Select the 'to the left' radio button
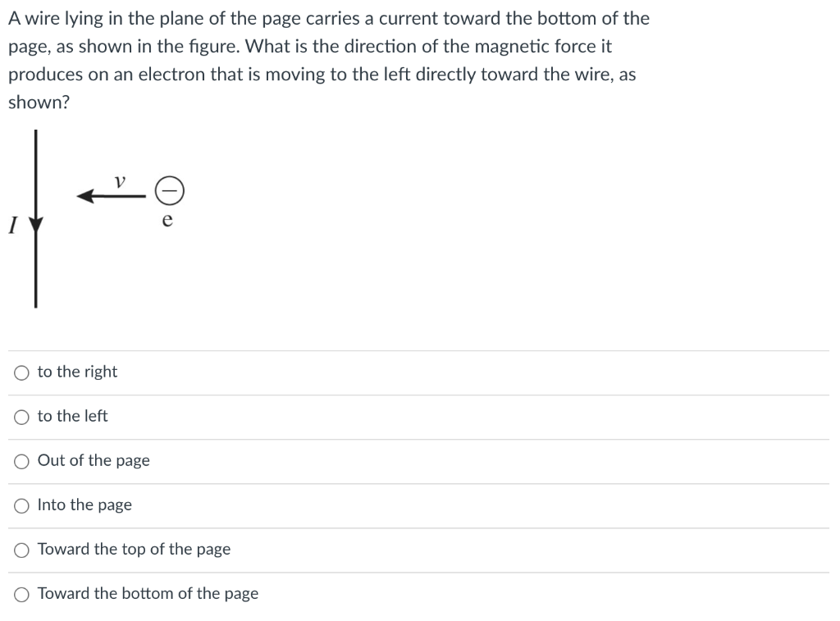This screenshot has height=621, width=840. (21, 417)
